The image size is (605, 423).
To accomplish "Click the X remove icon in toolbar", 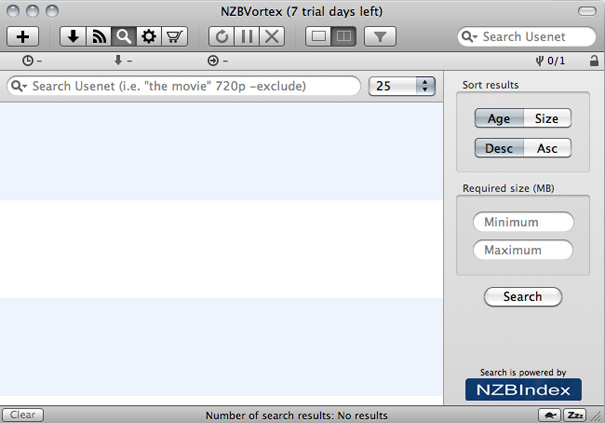I will coord(272,37).
